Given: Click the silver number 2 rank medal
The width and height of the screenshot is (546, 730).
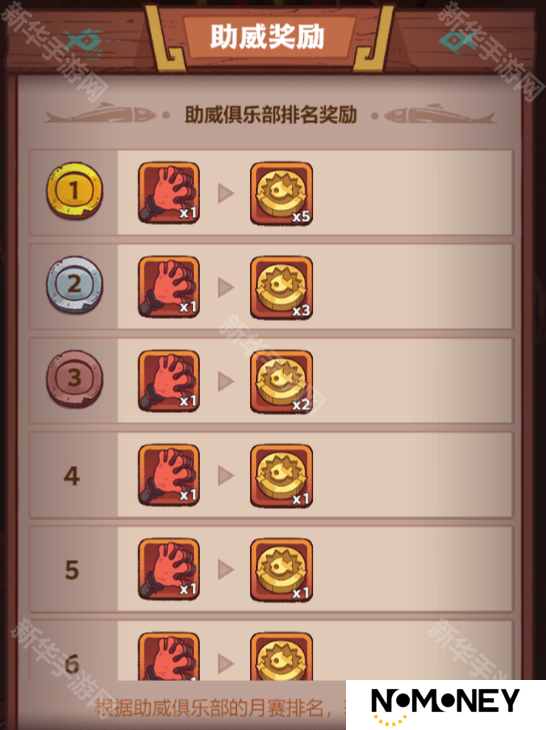Looking at the screenshot, I should (x=74, y=284).
